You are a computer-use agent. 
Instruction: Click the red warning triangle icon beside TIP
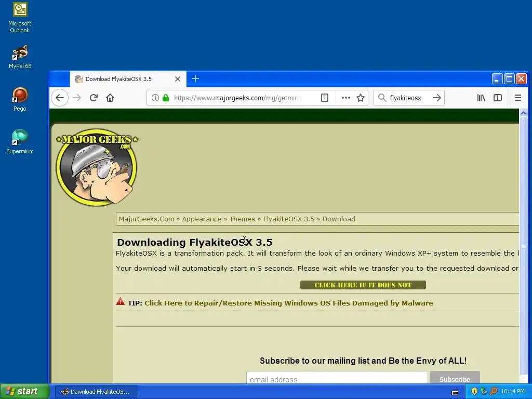click(121, 301)
